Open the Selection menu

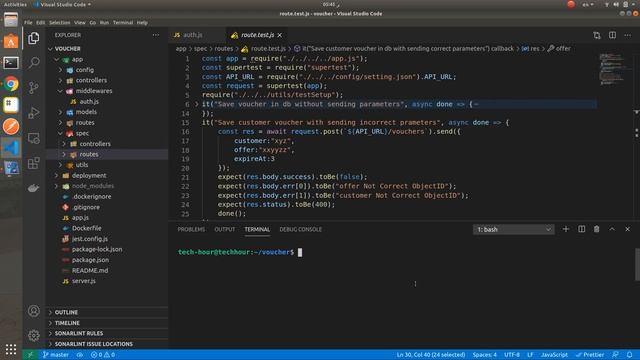coord(60,22)
